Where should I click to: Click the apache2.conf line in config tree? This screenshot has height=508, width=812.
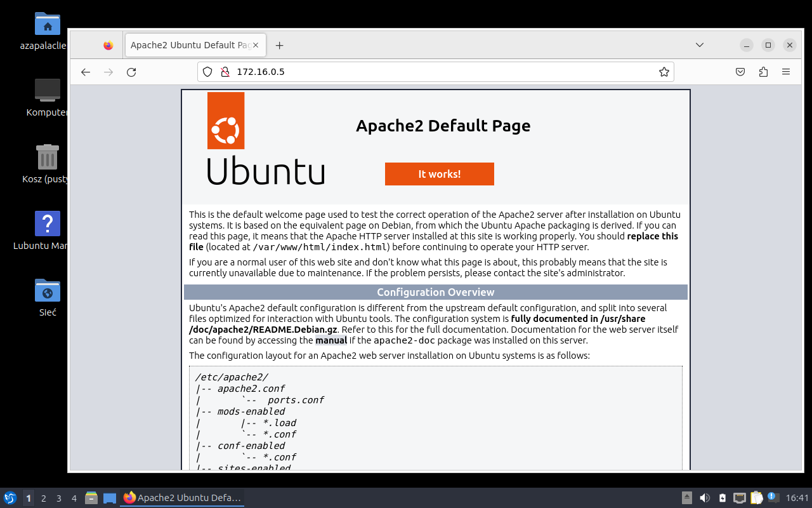251,389
